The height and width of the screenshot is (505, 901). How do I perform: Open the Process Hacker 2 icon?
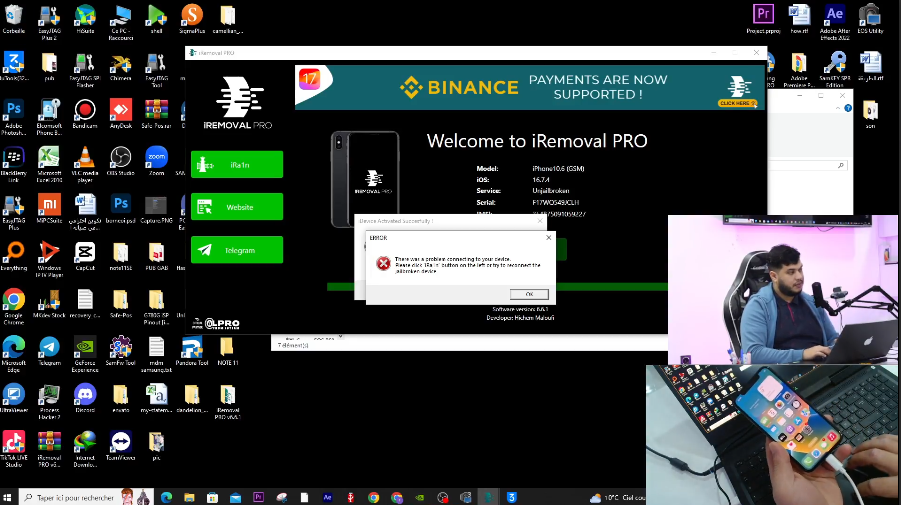[49, 402]
